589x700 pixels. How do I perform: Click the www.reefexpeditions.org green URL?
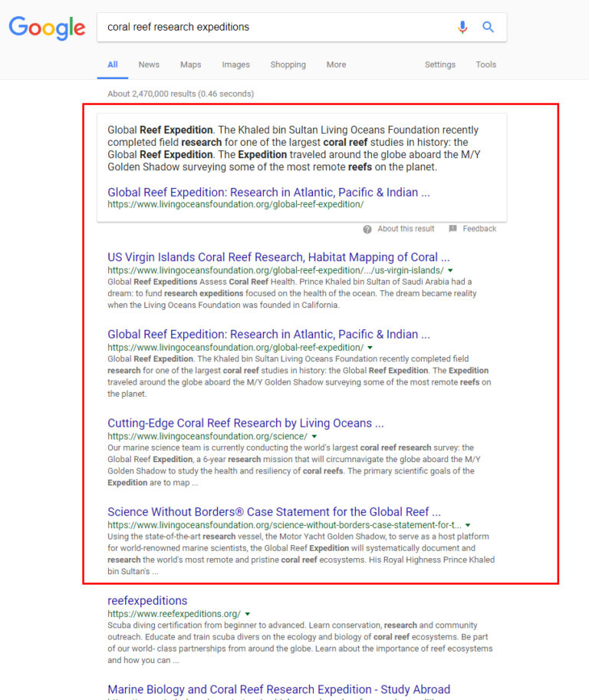click(174, 614)
